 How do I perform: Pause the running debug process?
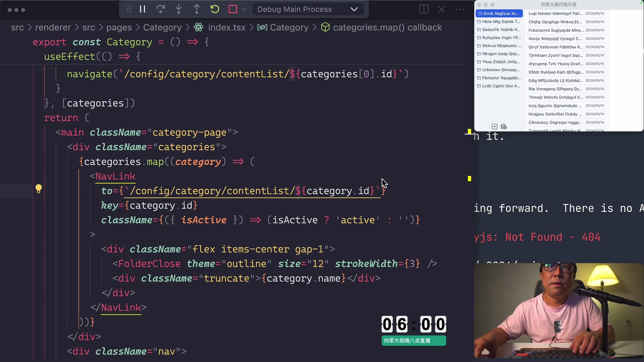(142, 9)
